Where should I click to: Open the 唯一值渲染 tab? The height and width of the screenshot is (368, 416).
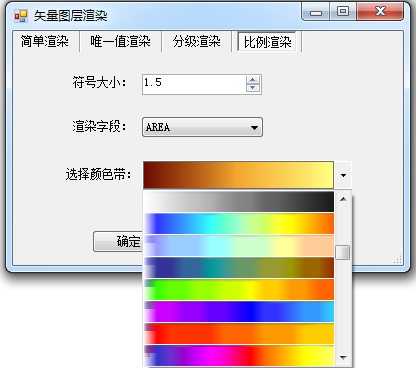click(120, 42)
